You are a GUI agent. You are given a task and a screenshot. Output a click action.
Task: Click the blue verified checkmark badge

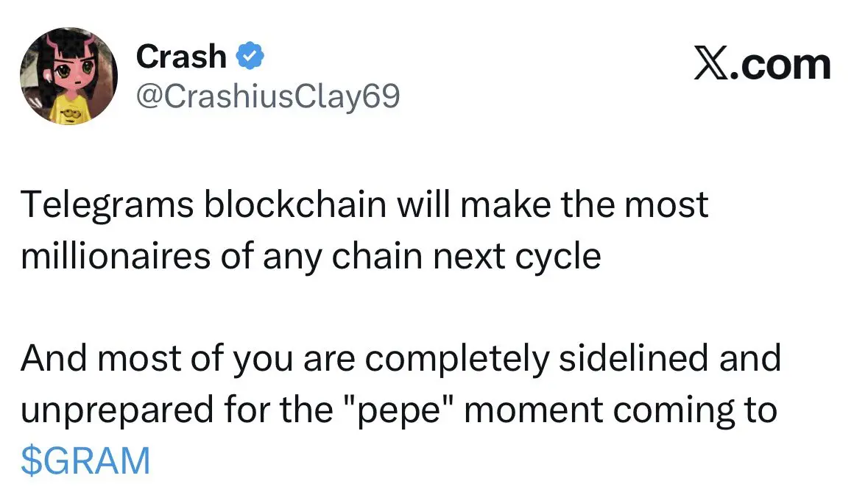[250, 55]
